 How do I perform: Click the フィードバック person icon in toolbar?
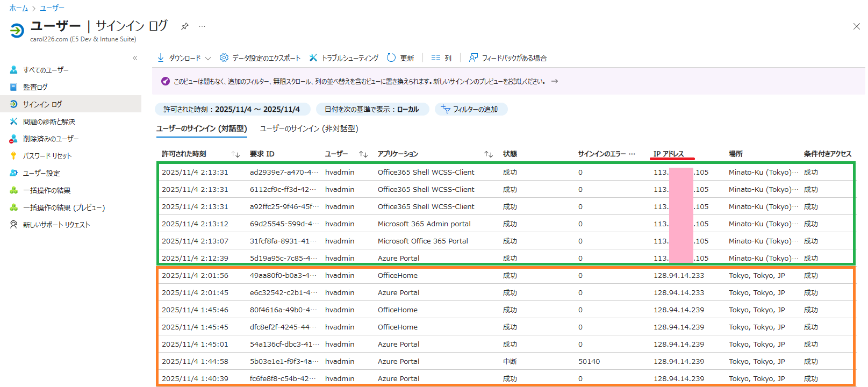(474, 58)
